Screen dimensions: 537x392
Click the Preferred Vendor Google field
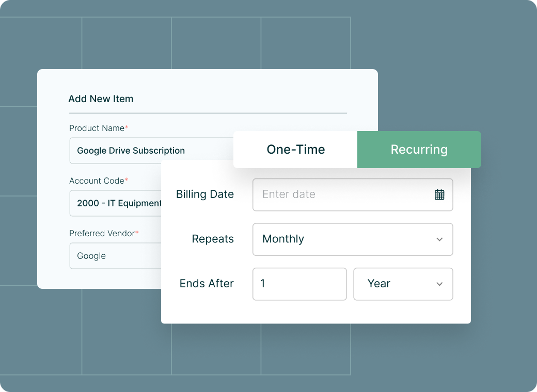pyautogui.click(x=116, y=256)
